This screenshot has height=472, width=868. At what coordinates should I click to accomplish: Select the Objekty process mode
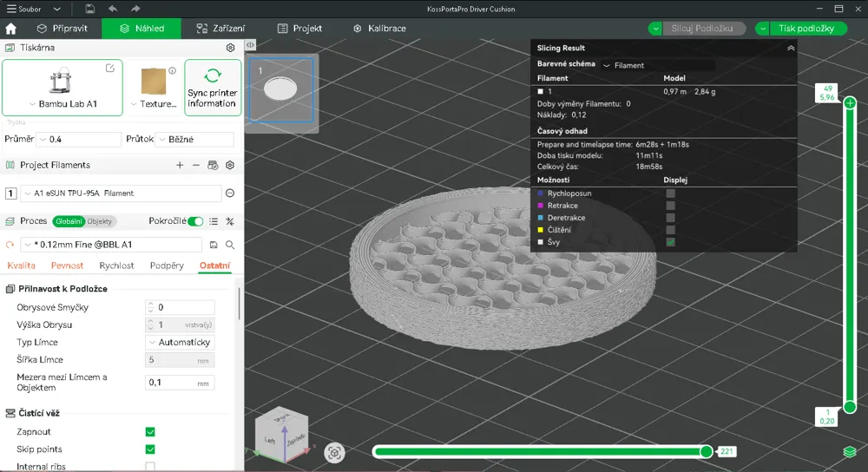(100, 221)
